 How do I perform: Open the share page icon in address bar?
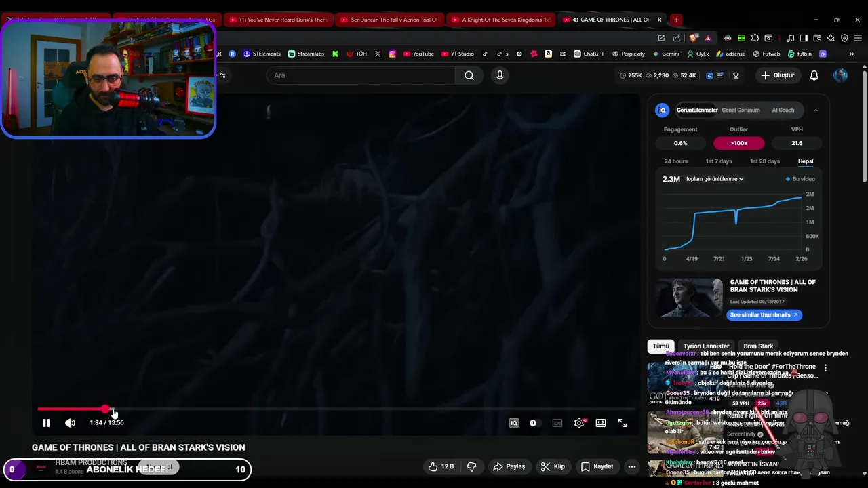click(x=677, y=38)
